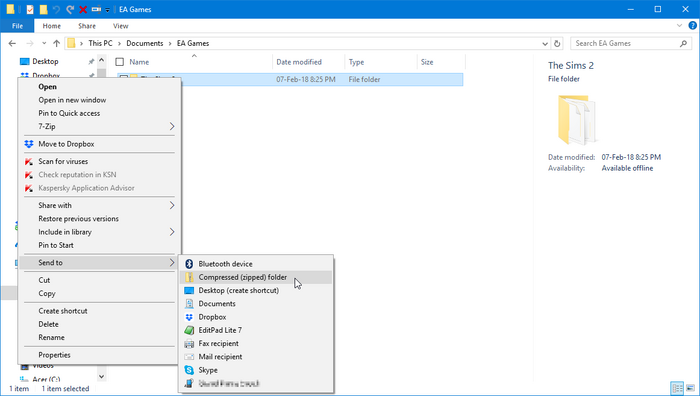Send to Desktop (create shortcut)
Viewport: 700px width, 396px height.
point(256,290)
